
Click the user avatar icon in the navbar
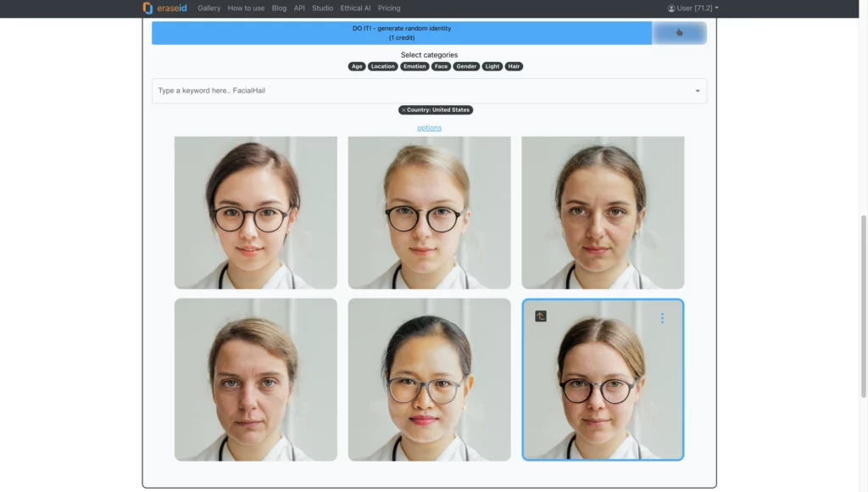point(671,8)
